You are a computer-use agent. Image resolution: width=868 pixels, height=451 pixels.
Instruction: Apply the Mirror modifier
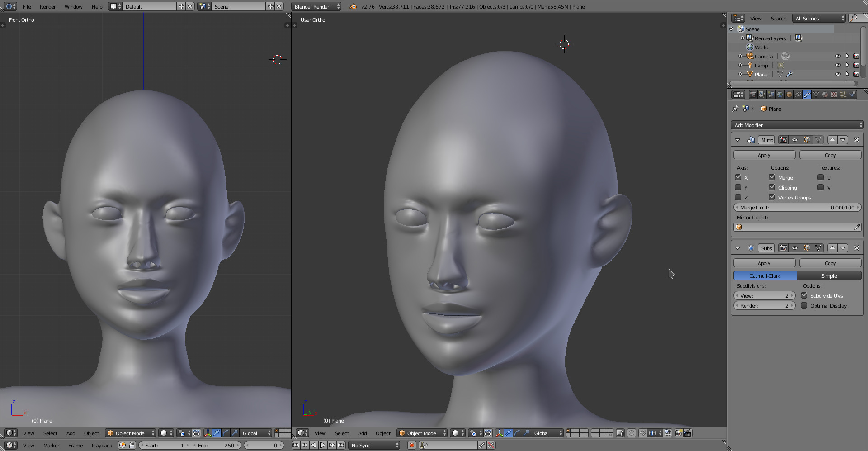tap(764, 155)
